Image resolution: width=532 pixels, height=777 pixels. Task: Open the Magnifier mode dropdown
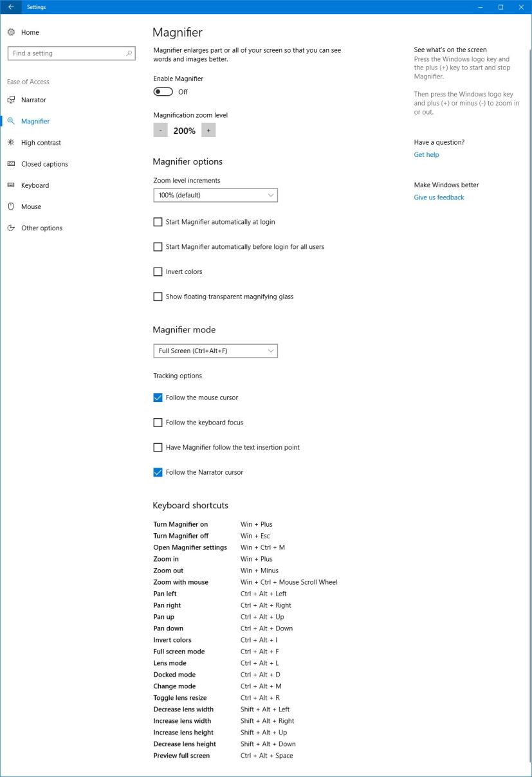click(215, 351)
